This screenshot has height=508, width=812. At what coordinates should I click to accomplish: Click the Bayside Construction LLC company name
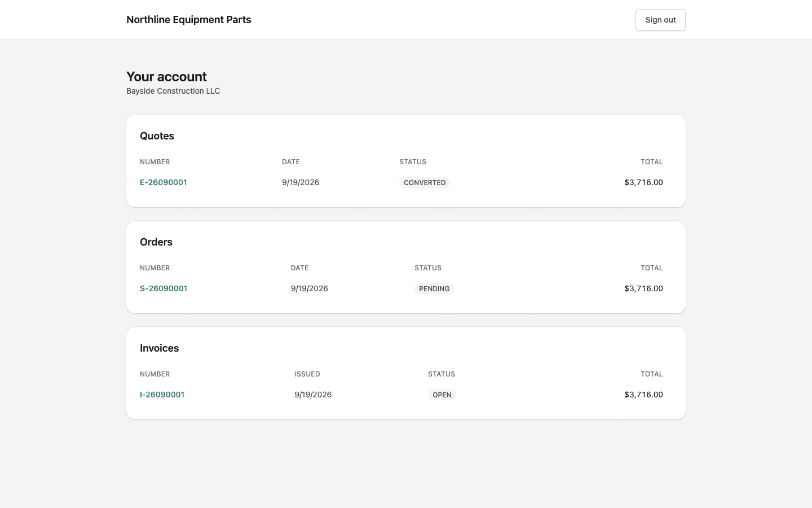pyautogui.click(x=173, y=91)
